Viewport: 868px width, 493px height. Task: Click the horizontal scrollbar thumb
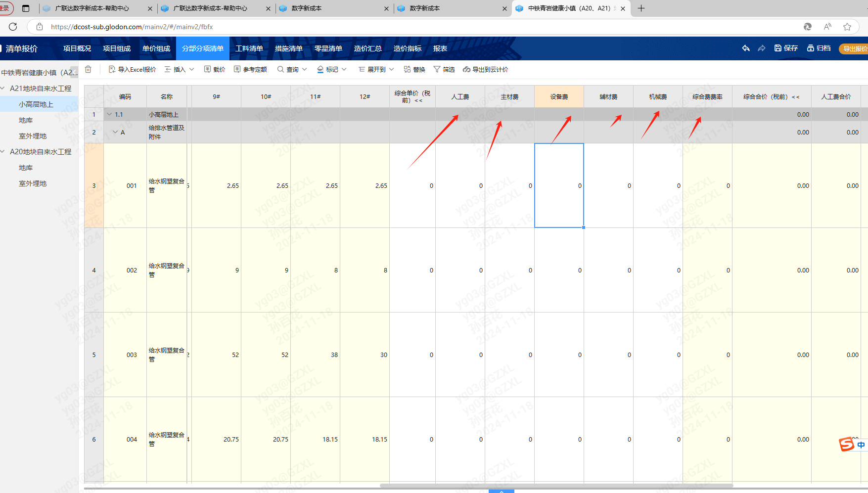(x=556, y=486)
